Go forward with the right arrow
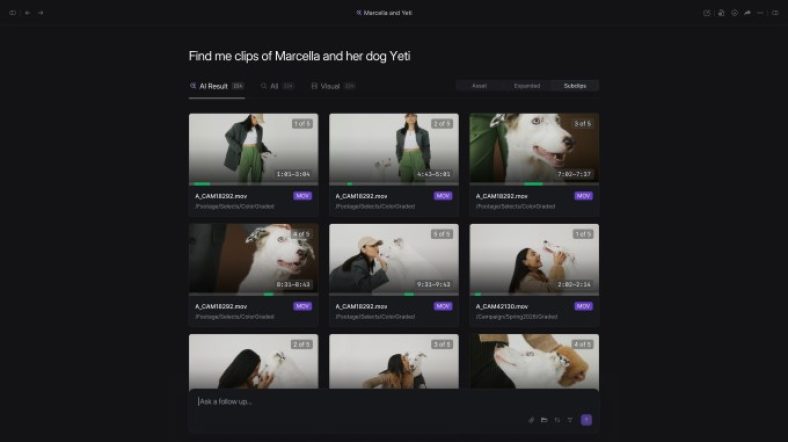Viewport: 788px width, 442px height. [x=40, y=13]
